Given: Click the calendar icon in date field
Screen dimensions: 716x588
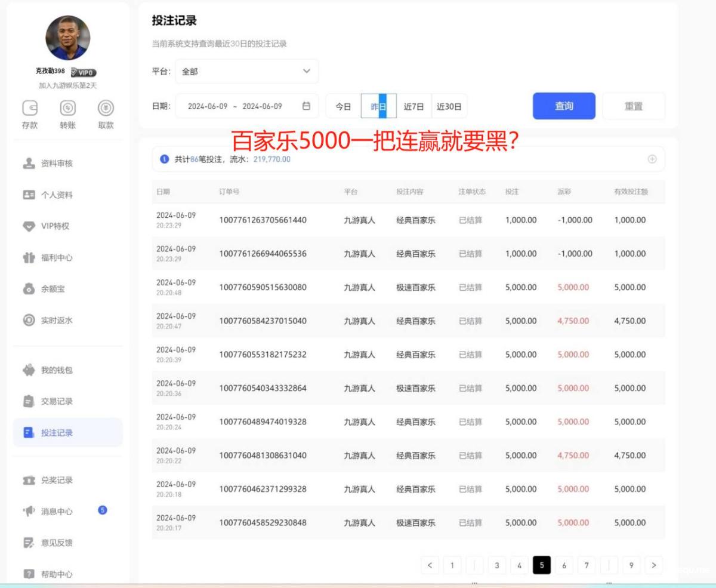Looking at the screenshot, I should pos(306,106).
